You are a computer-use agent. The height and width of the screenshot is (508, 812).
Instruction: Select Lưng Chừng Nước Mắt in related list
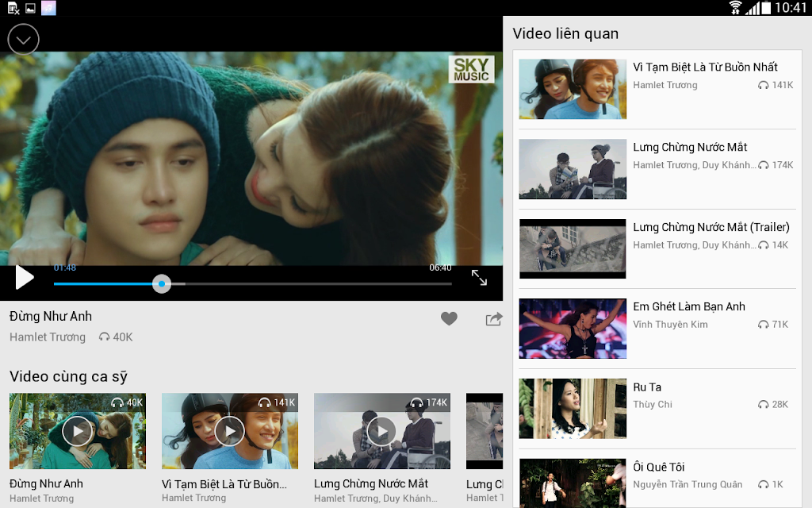coord(657,169)
